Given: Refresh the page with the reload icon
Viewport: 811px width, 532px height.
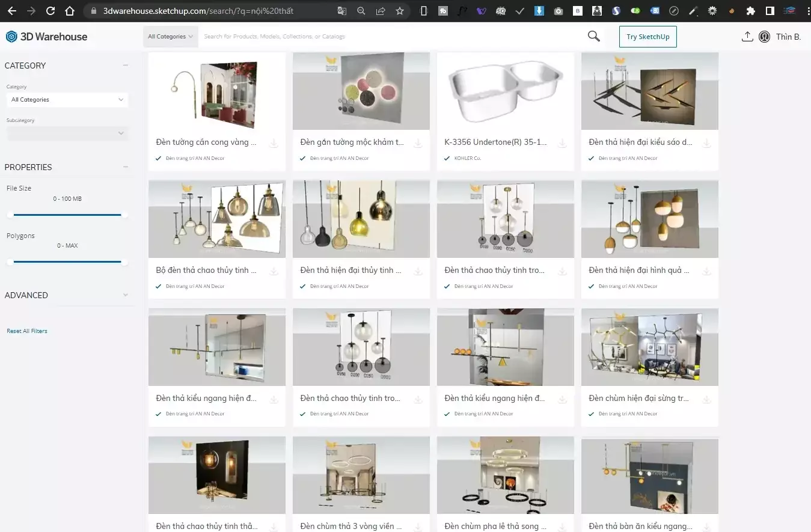Looking at the screenshot, I should point(50,10).
